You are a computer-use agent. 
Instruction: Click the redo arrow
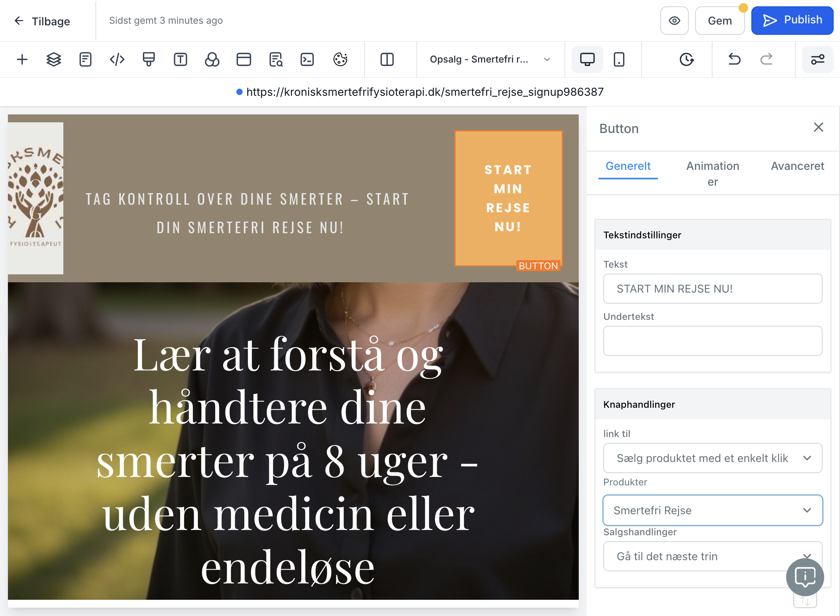[766, 59]
